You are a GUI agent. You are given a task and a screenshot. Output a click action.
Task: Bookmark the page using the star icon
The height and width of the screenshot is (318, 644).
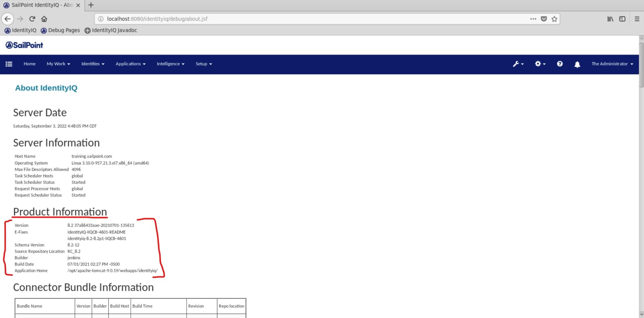(x=554, y=19)
